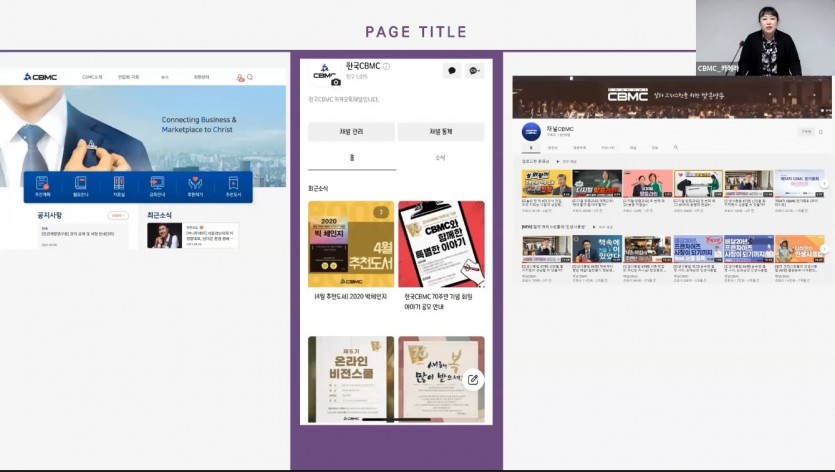Click the 채널 통계 button
The width and height of the screenshot is (835, 472).
[441, 132]
